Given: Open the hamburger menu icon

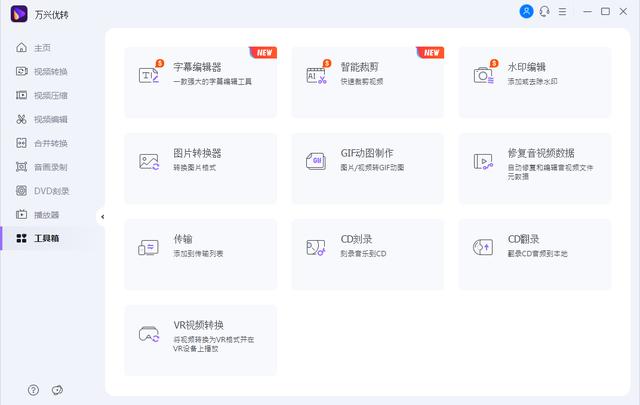Looking at the screenshot, I should click(562, 11).
